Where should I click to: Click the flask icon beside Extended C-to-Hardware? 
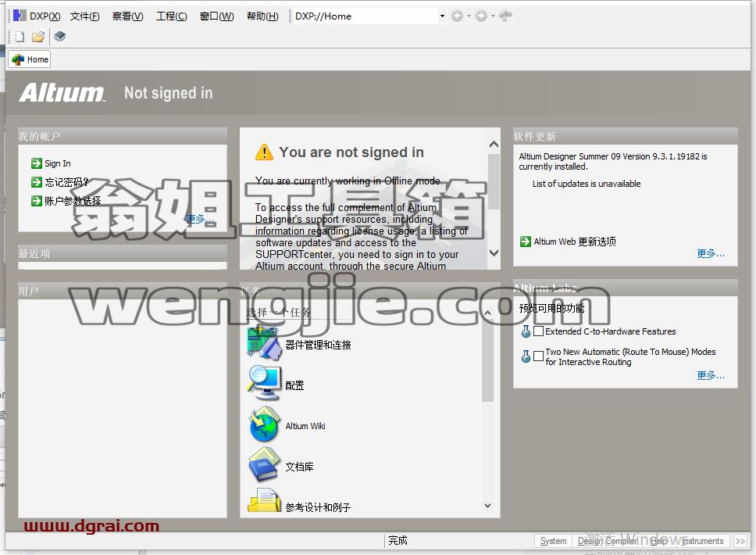526,331
